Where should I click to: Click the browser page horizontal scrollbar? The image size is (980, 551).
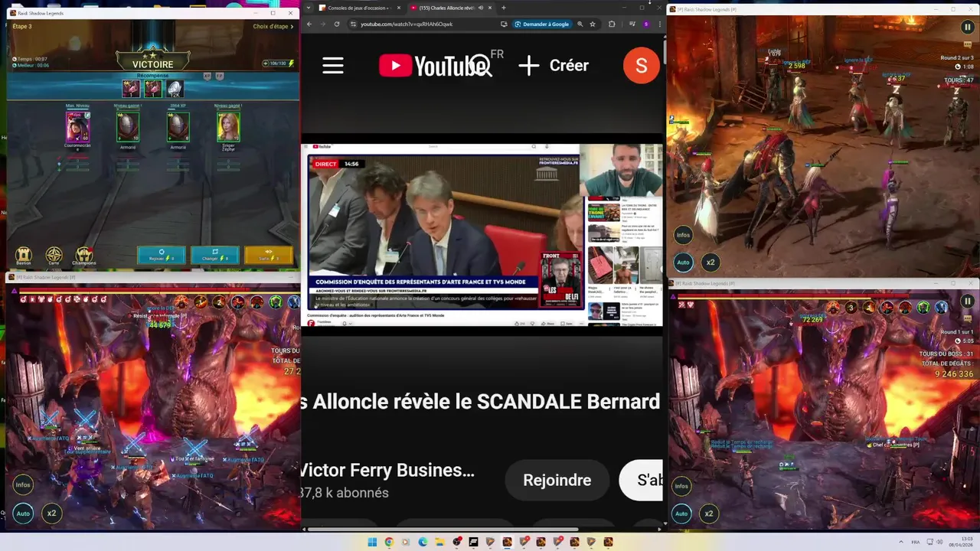[442, 529]
